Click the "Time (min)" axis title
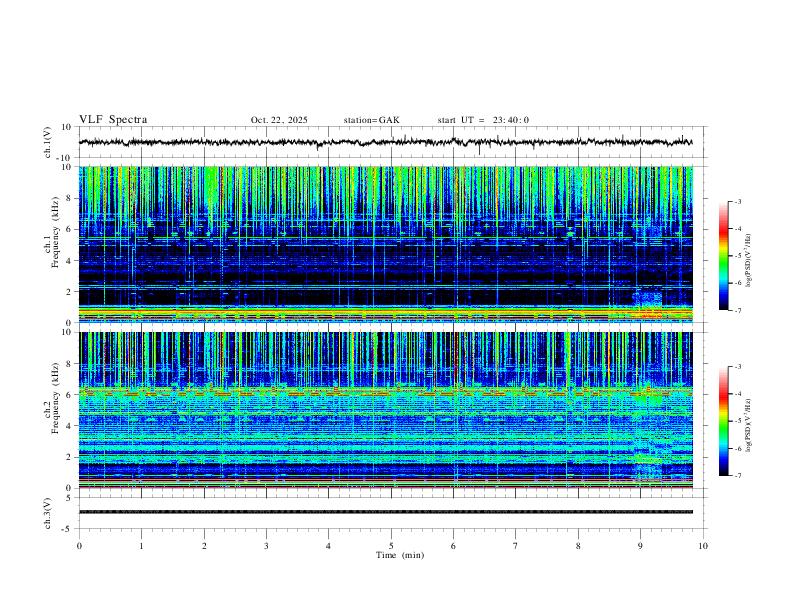Screen dimensions: 792x612 point(400,555)
